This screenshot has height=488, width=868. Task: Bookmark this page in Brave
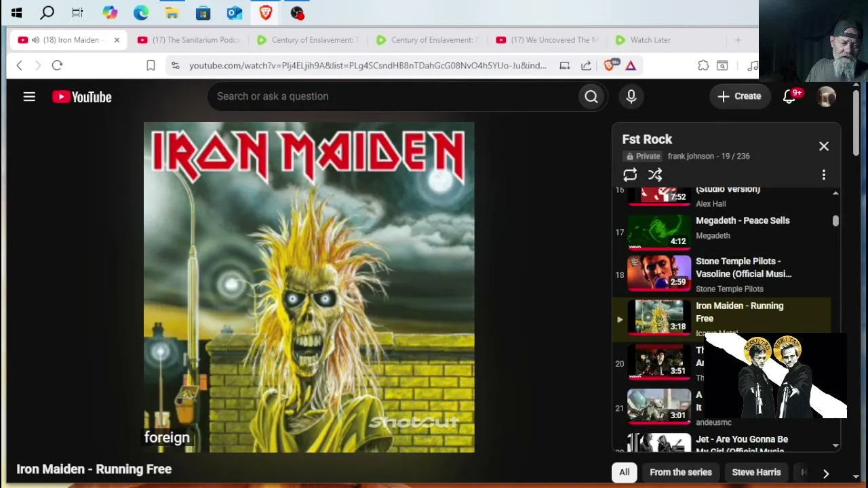point(151,65)
